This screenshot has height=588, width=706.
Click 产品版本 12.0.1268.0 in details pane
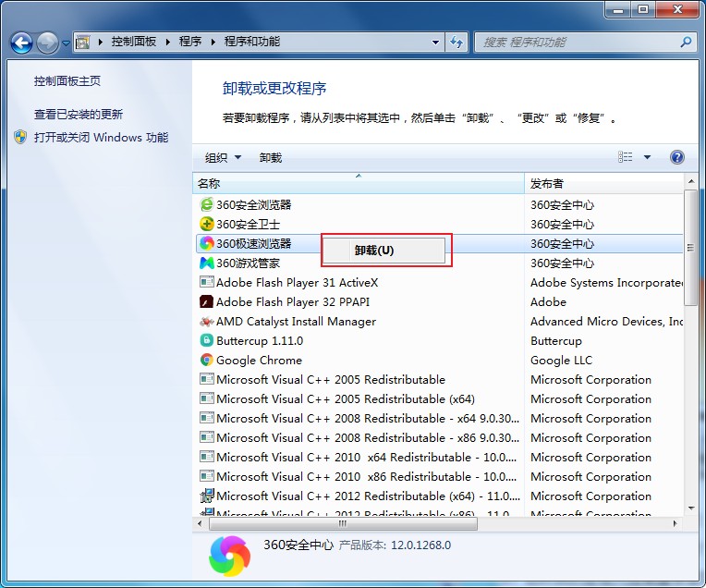point(395,545)
